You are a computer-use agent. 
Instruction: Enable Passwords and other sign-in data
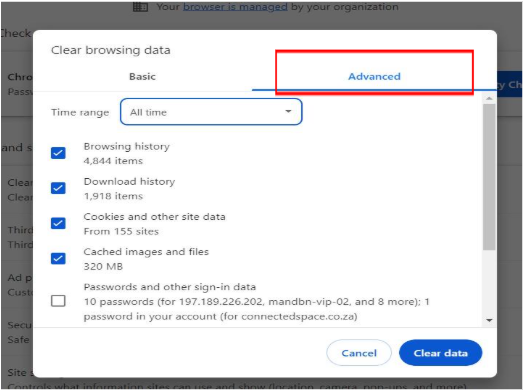58,301
